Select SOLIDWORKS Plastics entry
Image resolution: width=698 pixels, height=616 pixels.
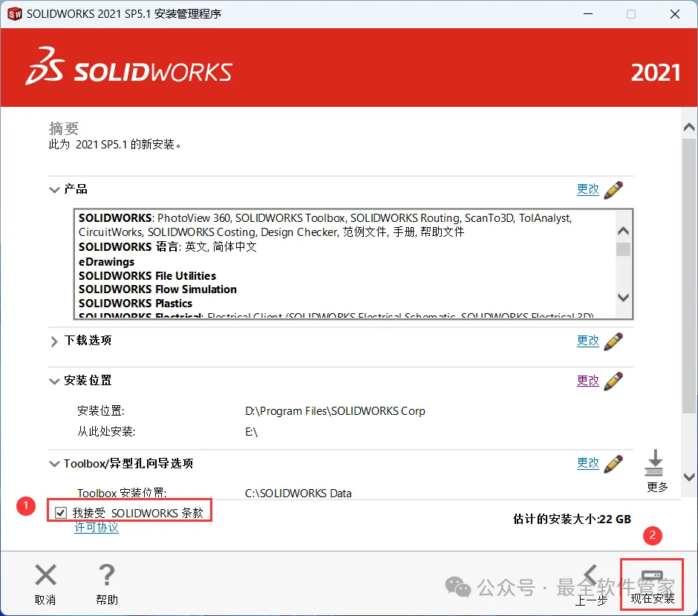point(135,304)
